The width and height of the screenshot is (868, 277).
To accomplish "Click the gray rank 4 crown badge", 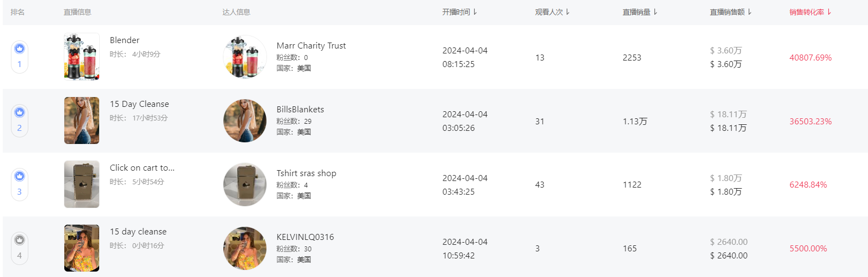I will point(20,240).
